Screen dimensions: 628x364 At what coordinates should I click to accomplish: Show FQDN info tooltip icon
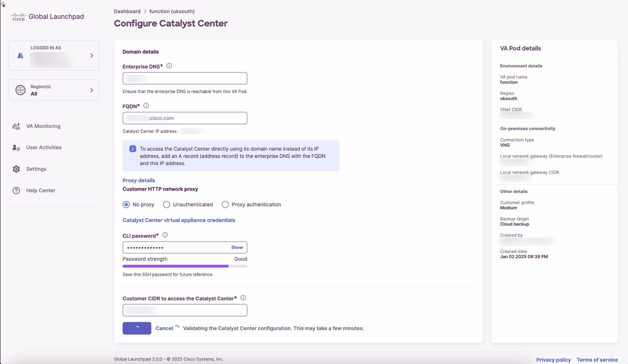(146, 106)
